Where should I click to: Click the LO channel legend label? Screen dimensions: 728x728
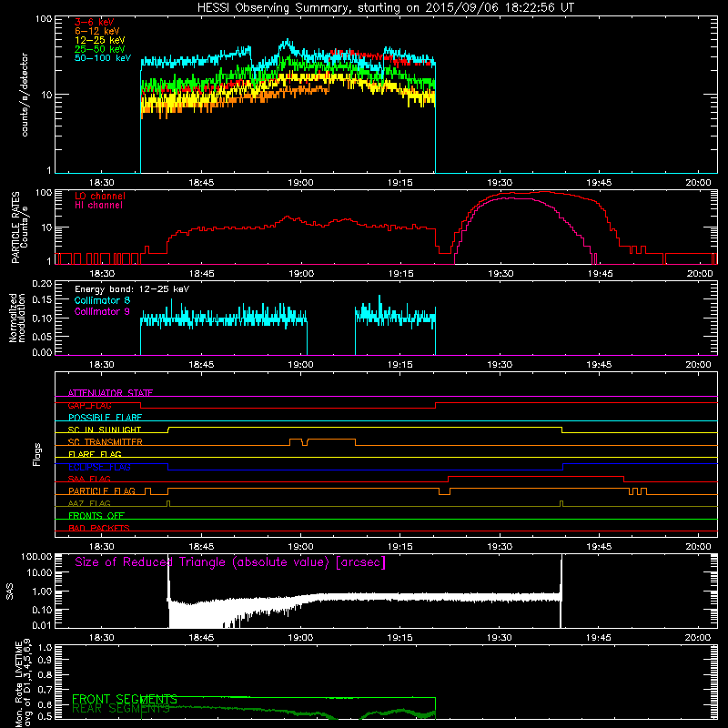click(x=100, y=196)
